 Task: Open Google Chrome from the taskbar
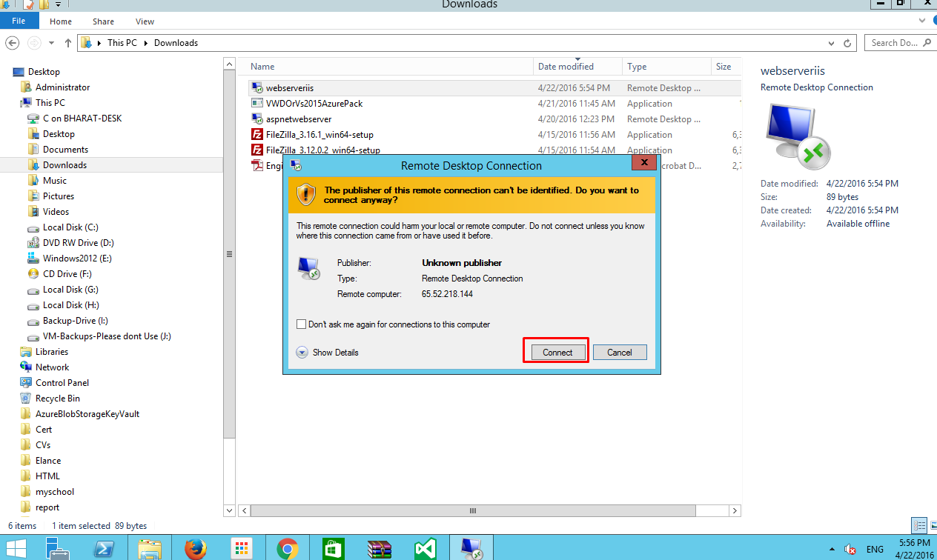click(x=287, y=549)
